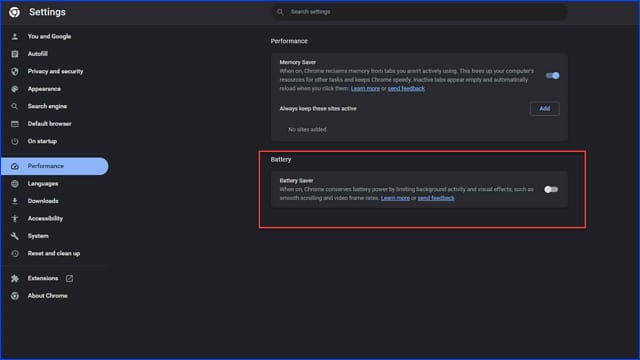Screen dimensions: 640x360
Task: Click send feedback link under Battery Saver
Action: click(x=436, y=198)
